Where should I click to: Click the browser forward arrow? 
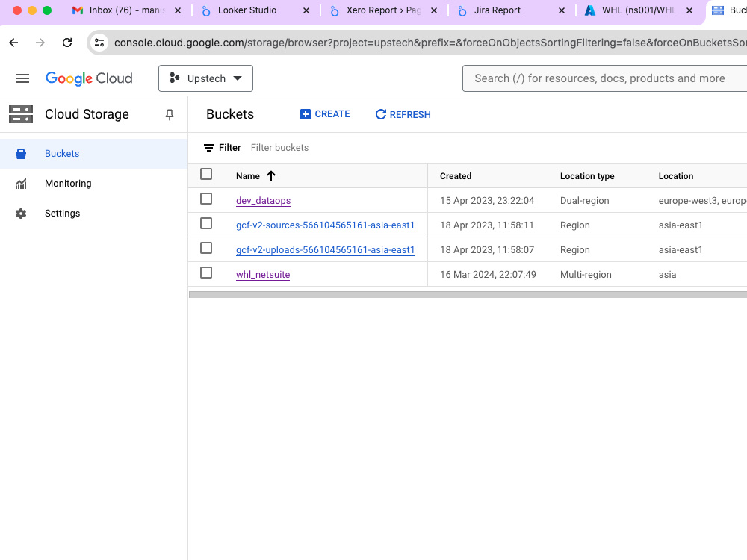(40, 43)
